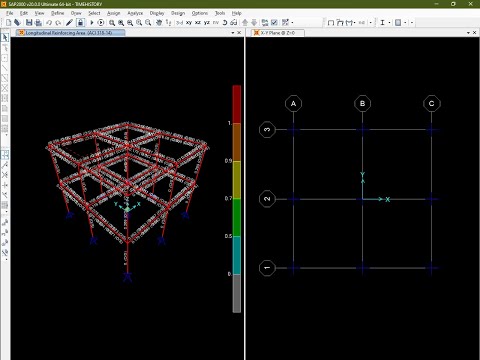Open the Design menu
The image size is (480, 360).
coord(178,13)
